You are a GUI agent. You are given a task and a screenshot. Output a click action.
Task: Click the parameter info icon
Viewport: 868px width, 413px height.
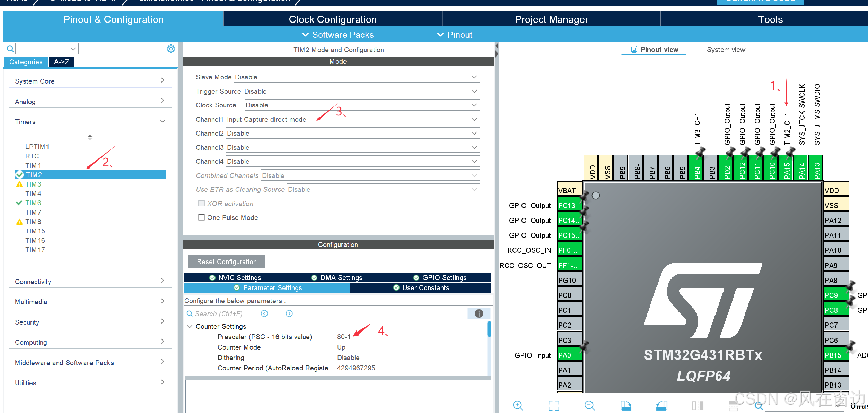point(479,313)
